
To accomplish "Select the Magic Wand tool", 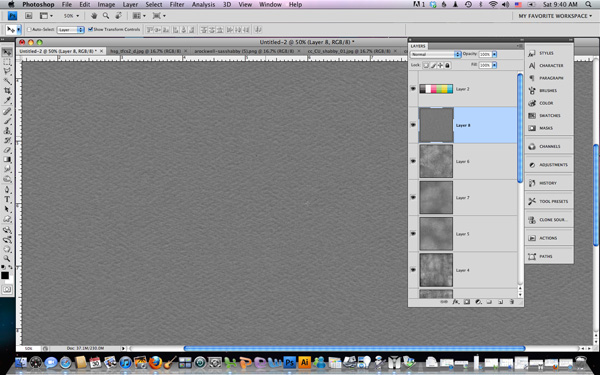I will (x=7, y=81).
